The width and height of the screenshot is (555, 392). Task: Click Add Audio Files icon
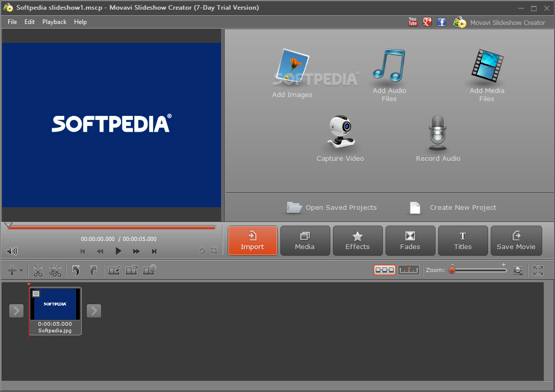[389, 65]
